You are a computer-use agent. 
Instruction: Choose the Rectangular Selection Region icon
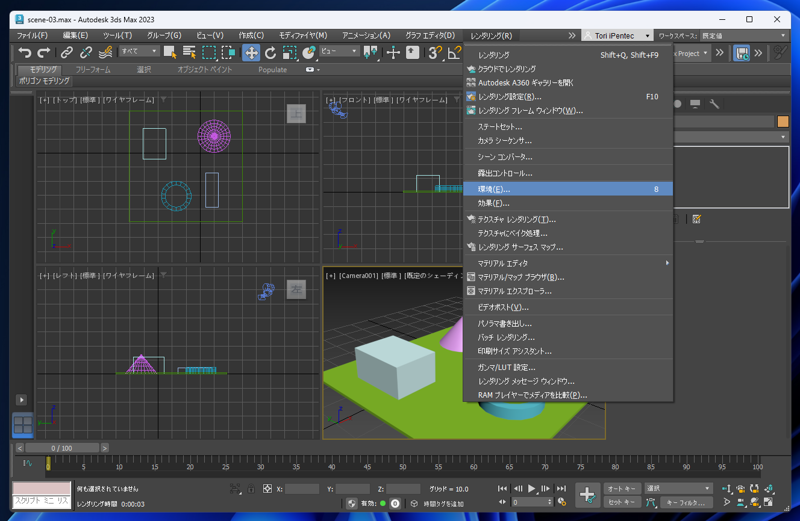209,53
